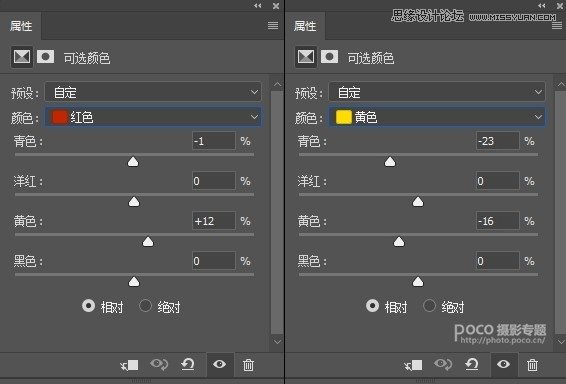Click the 黄色 slider handle in left panel
This screenshot has height=384, width=566.
tap(148, 241)
